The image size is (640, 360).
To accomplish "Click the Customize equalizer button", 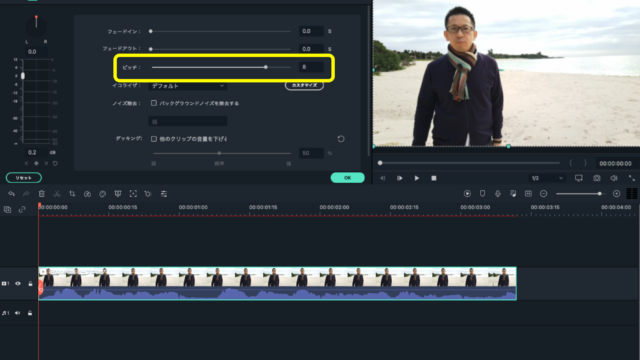I will 304,85.
